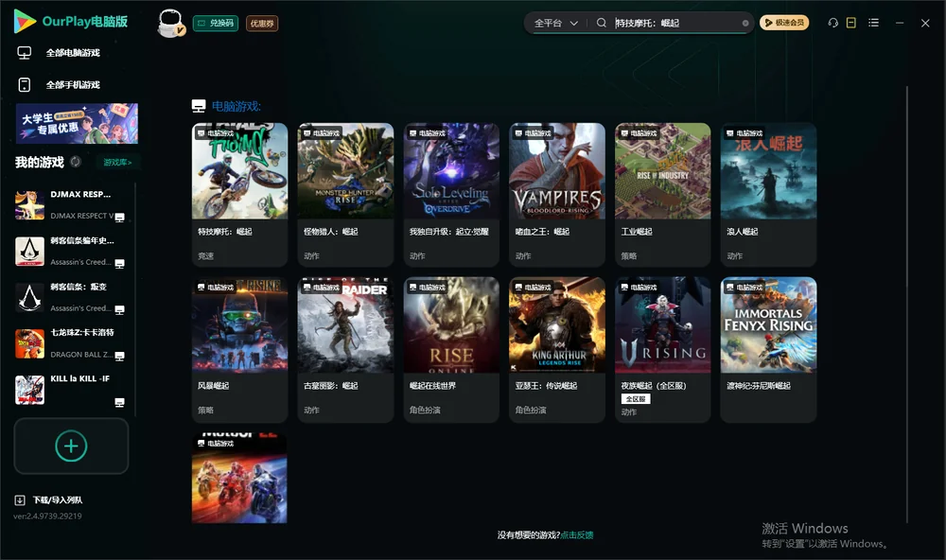Open the 特技摩托: 崛起 game cover

coord(239,171)
